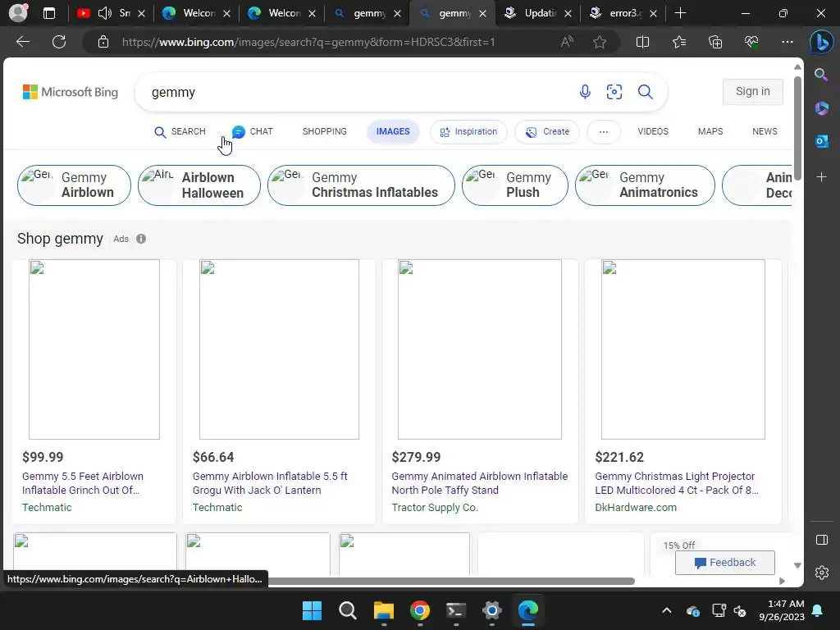Add page to favorites with star icon
Viewport: 840px width, 630px height.
pos(600,42)
